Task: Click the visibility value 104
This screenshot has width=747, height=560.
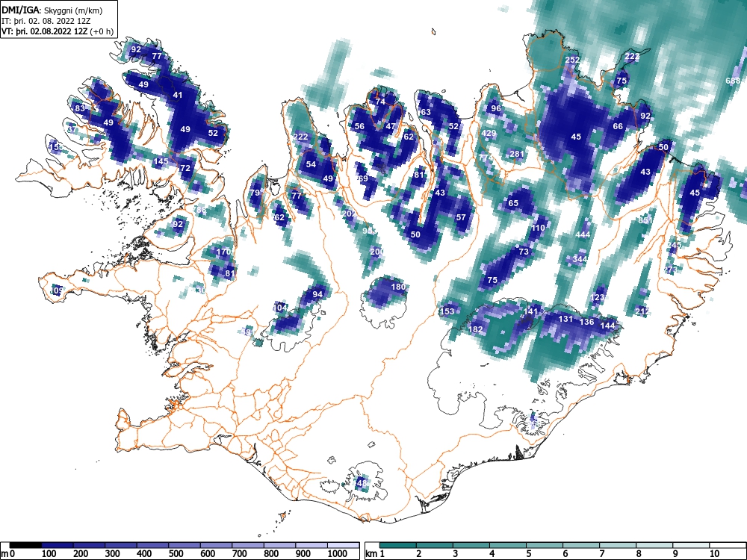Action: 280,308
